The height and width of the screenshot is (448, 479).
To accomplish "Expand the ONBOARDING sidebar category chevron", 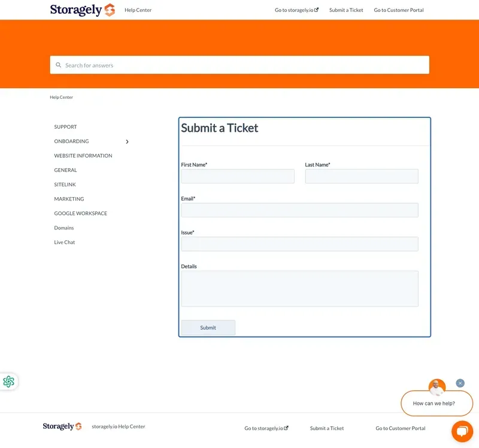I will coord(127,141).
